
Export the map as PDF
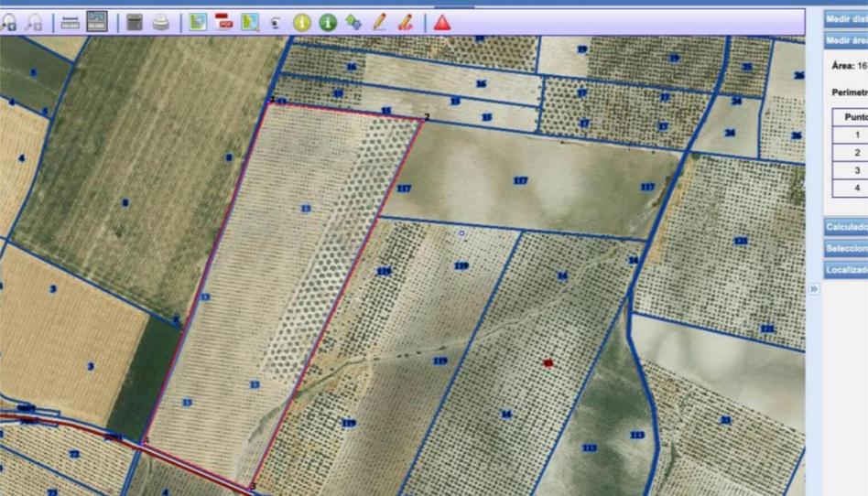(x=224, y=23)
